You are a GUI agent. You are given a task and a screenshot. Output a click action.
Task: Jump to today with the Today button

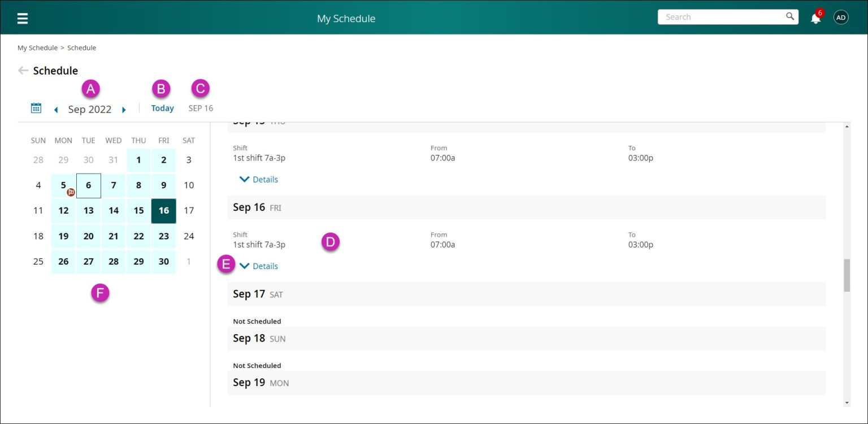162,108
